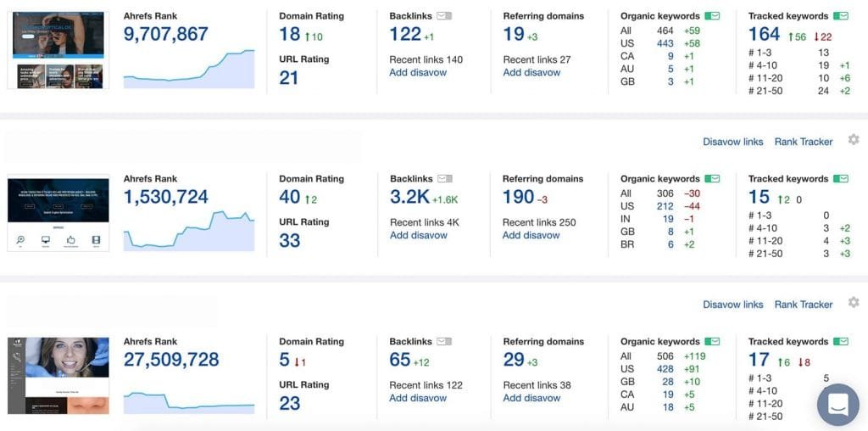This screenshot has width=868, height=431.
Task: Click Organic keywords email icon in 27,509,728 row
Action: coord(712,342)
